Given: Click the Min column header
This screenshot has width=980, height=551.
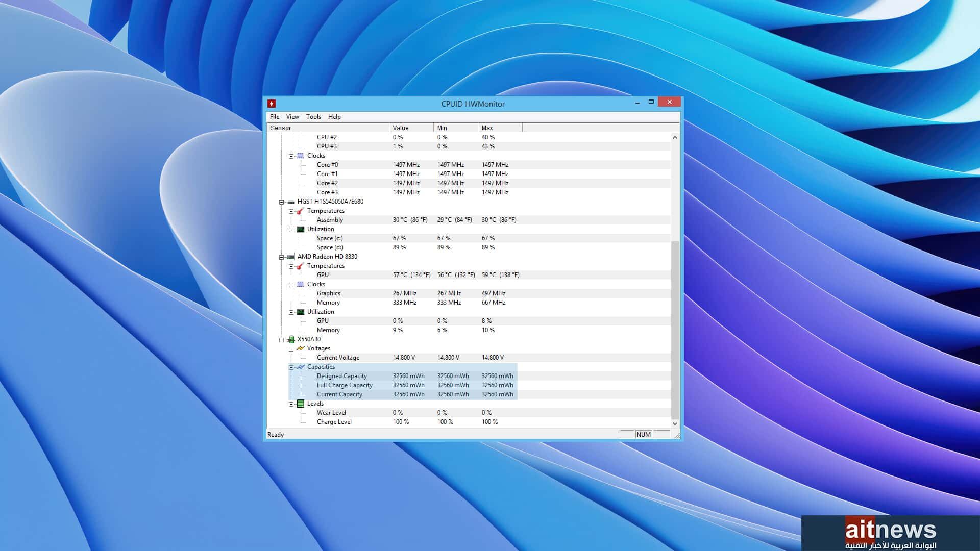Looking at the screenshot, I should 456,128.
